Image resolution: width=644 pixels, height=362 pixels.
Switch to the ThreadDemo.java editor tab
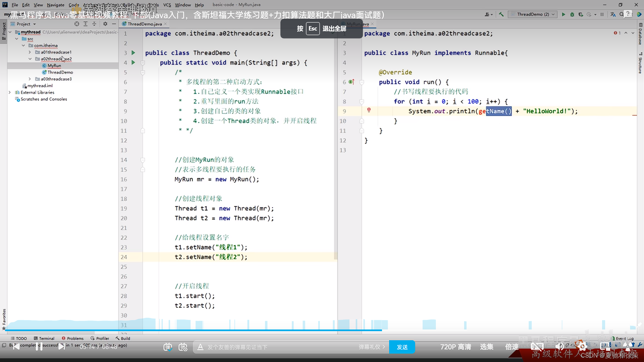(x=144, y=24)
